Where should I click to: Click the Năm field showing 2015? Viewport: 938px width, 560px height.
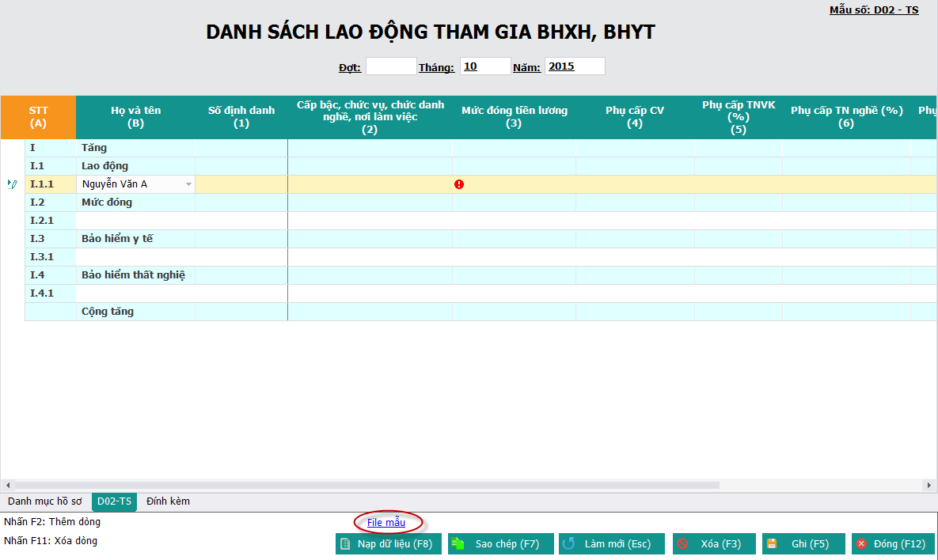(575, 66)
